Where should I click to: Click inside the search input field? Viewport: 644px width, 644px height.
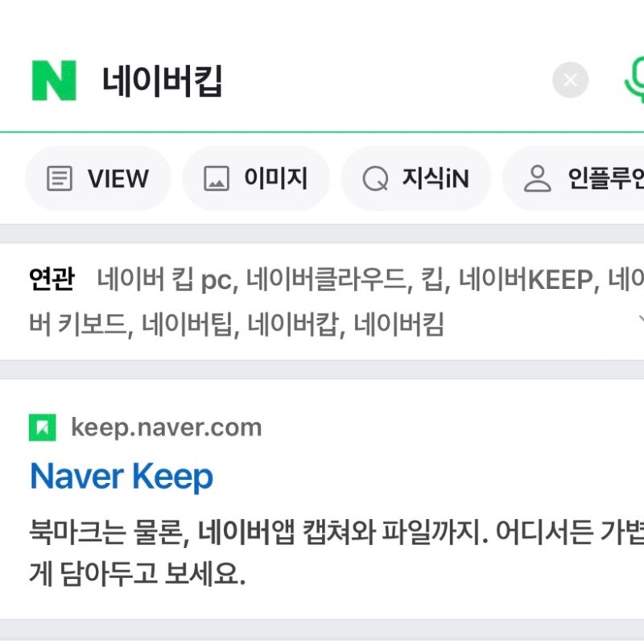click(x=242, y=78)
